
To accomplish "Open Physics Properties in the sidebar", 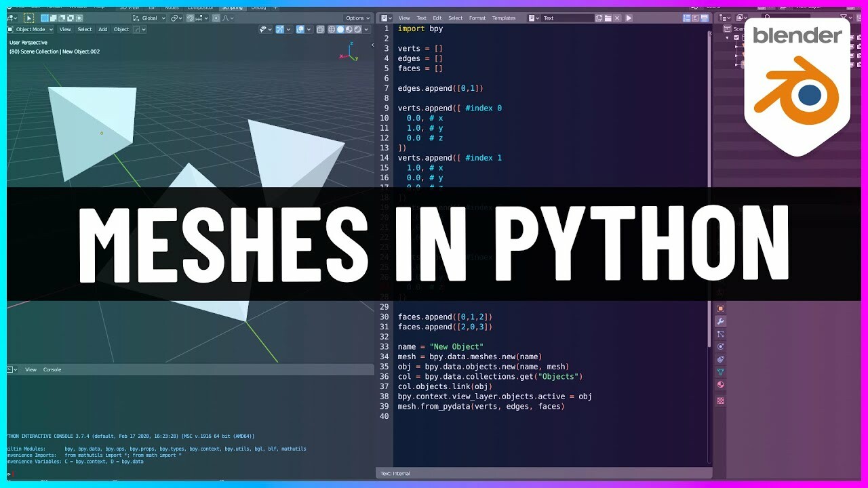I will (720, 346).
